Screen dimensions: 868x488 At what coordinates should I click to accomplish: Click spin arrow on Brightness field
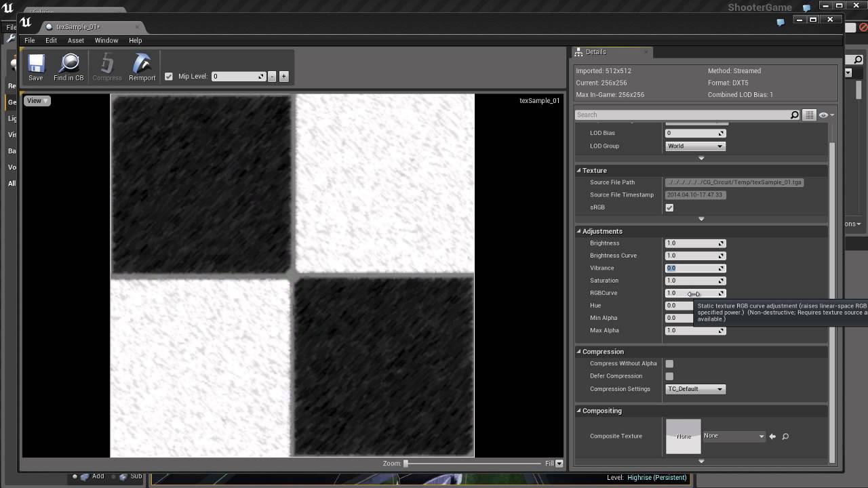pos(722,243)
